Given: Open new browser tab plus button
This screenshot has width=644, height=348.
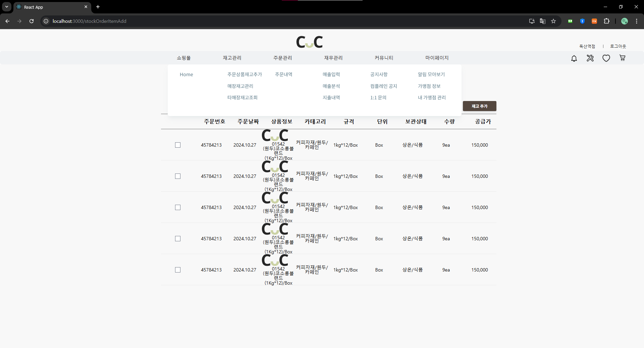Looking at the screenshot, I should click(x=98, y=7).
